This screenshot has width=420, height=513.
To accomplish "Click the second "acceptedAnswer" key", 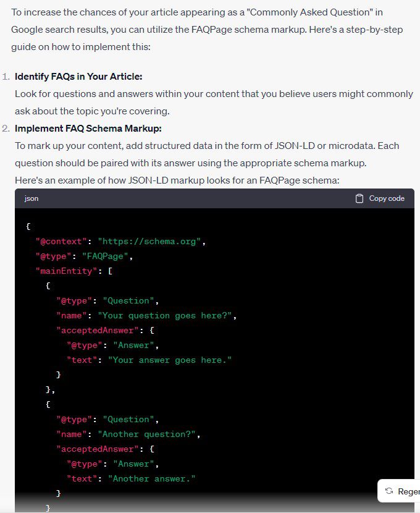I will (x=98, y=449).
